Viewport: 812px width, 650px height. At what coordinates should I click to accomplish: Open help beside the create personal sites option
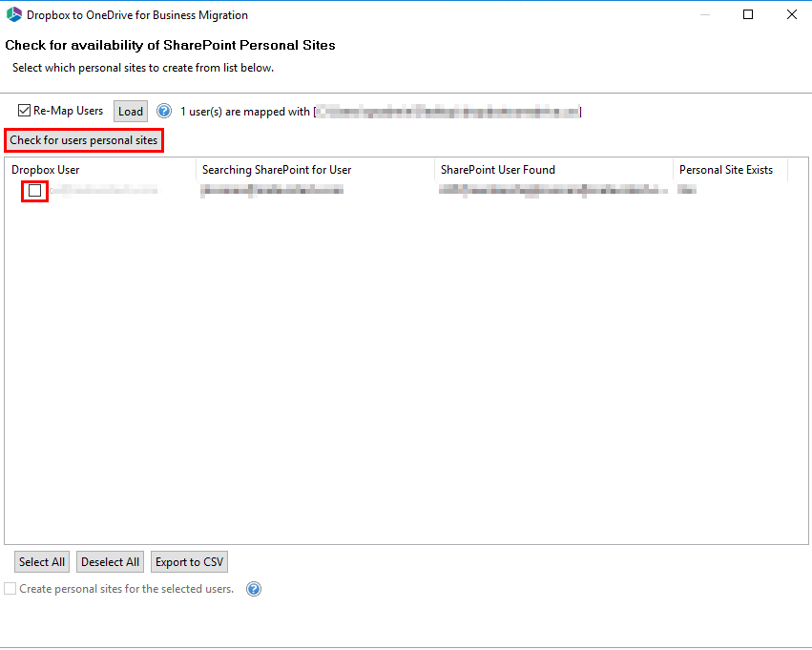(x=253, y=589)
